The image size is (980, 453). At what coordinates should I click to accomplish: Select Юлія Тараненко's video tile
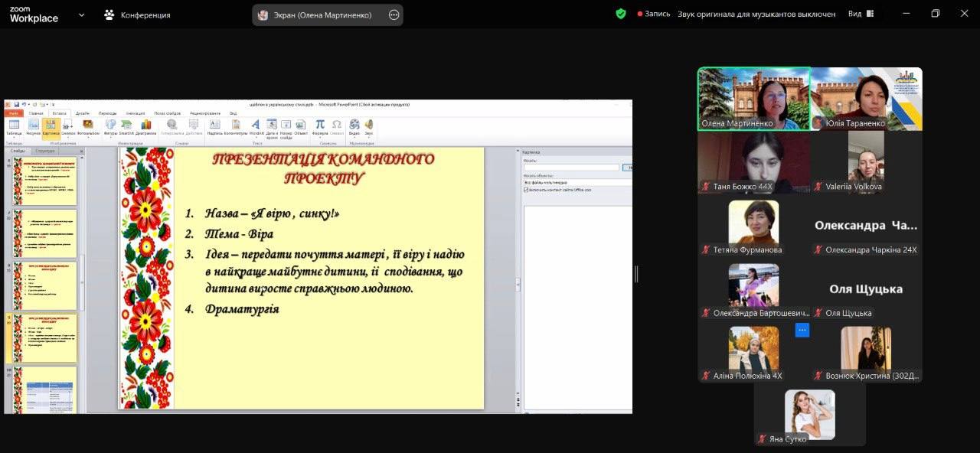[867, 99]
